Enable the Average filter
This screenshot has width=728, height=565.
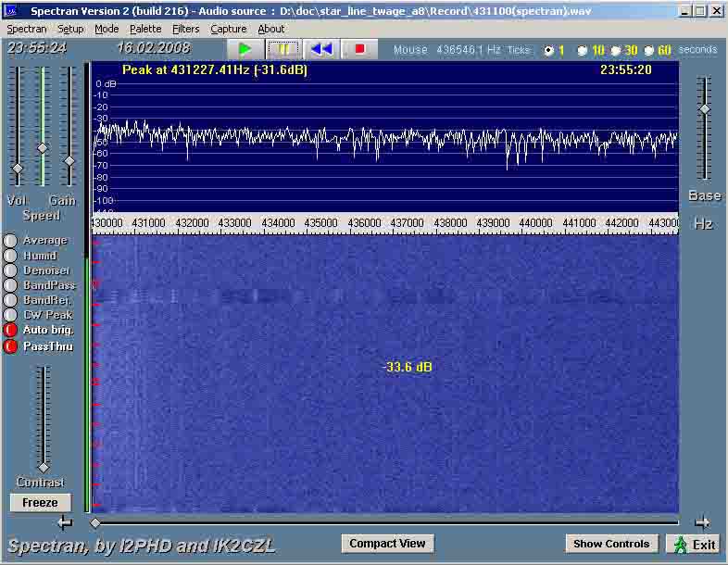click(10, 241)
